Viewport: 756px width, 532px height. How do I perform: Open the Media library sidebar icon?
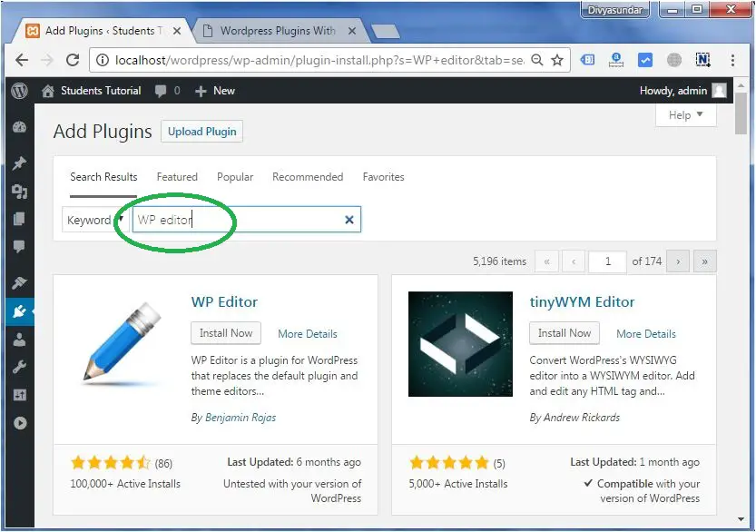[x=19, y=192]
